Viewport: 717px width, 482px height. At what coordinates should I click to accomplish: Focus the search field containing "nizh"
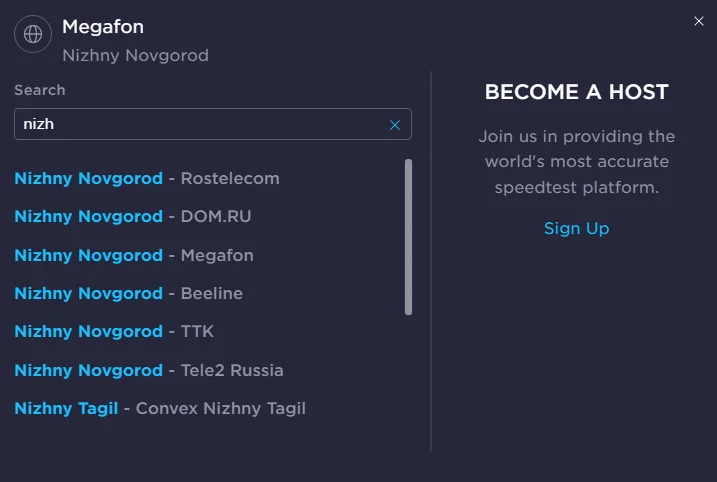point(213,124)
